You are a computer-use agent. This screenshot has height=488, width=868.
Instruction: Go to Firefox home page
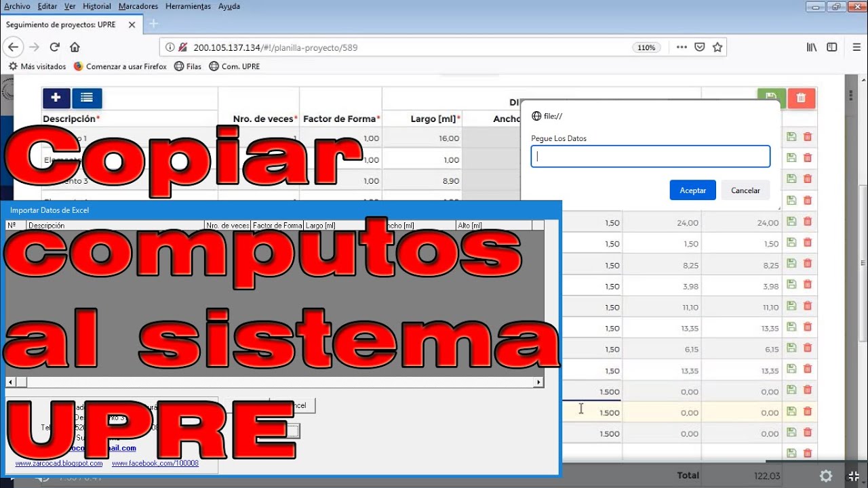click(x=75, y=47)
